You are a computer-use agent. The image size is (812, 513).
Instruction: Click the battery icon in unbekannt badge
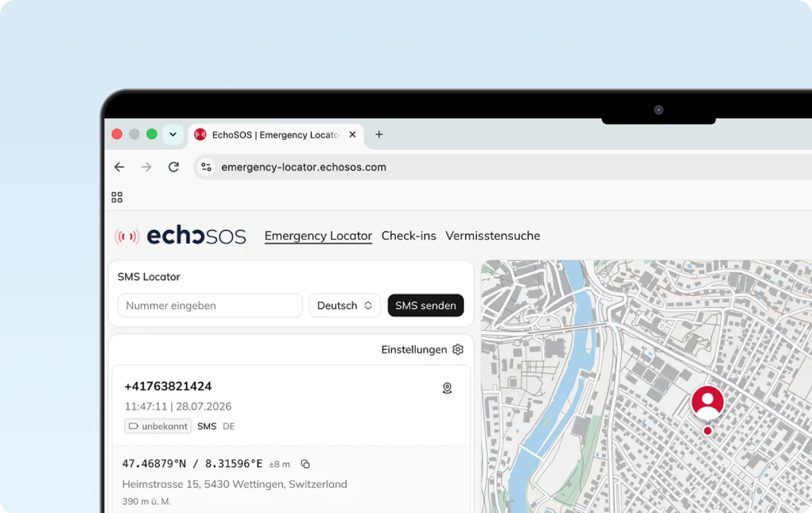click(133, 427)
